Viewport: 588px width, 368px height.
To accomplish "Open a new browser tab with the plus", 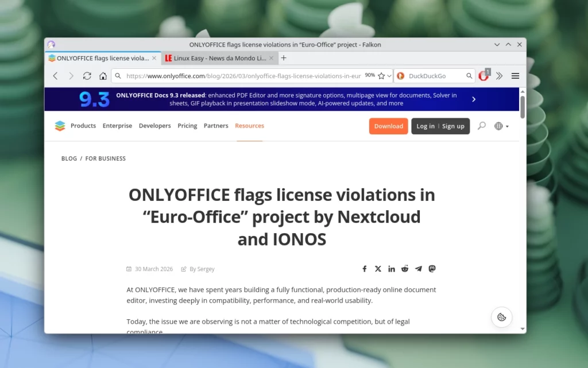I will (284, 58).
